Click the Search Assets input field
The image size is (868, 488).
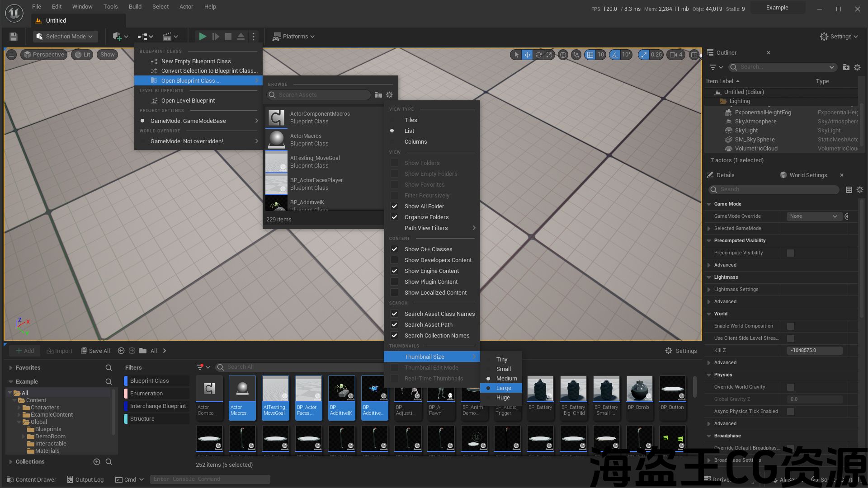322,95
